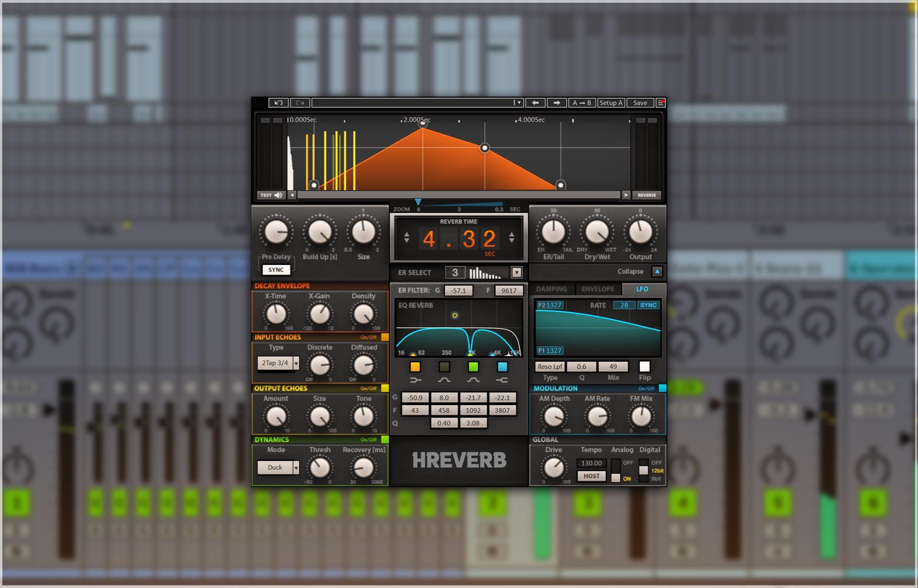Click the tempo HOST button
Viewport: 918px width, 588px height.
click(x=591, y=476)
